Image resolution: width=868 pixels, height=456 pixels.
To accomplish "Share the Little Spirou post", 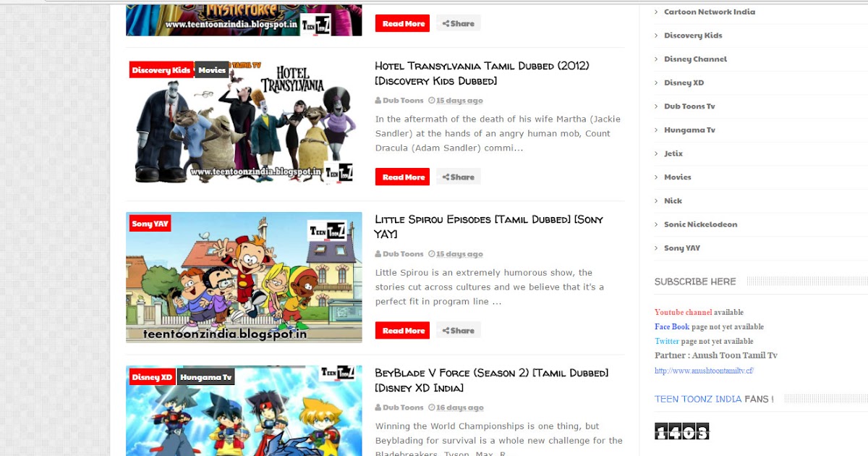I will 459,330.
